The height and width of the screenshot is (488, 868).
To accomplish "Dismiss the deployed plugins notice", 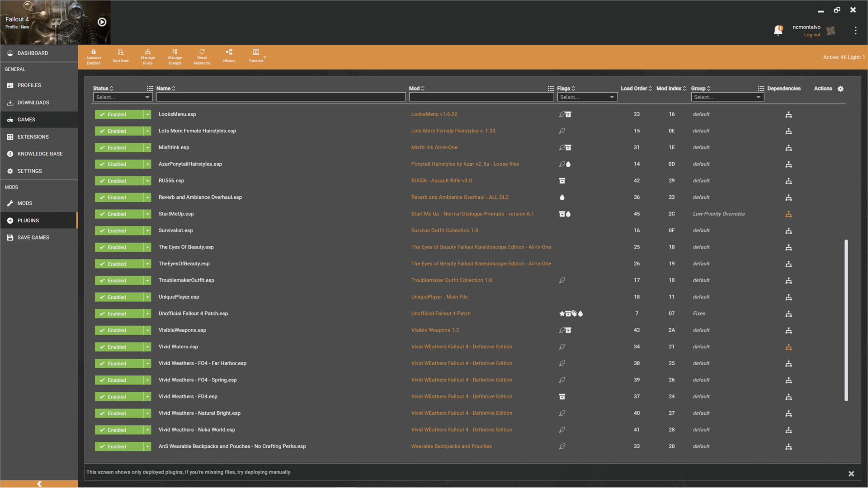I will tap(851, 474).
